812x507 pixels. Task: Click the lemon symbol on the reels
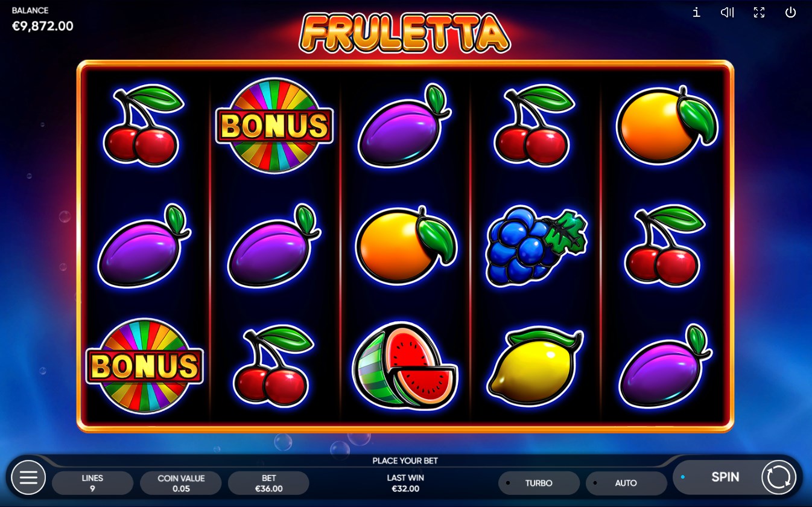pos(535,366)
